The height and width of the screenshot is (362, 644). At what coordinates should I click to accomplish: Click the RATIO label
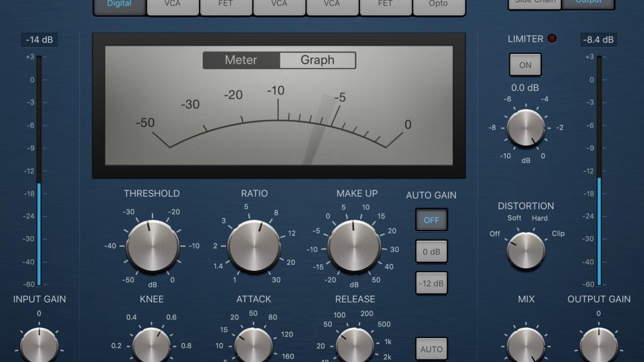[x=255, y=194]
